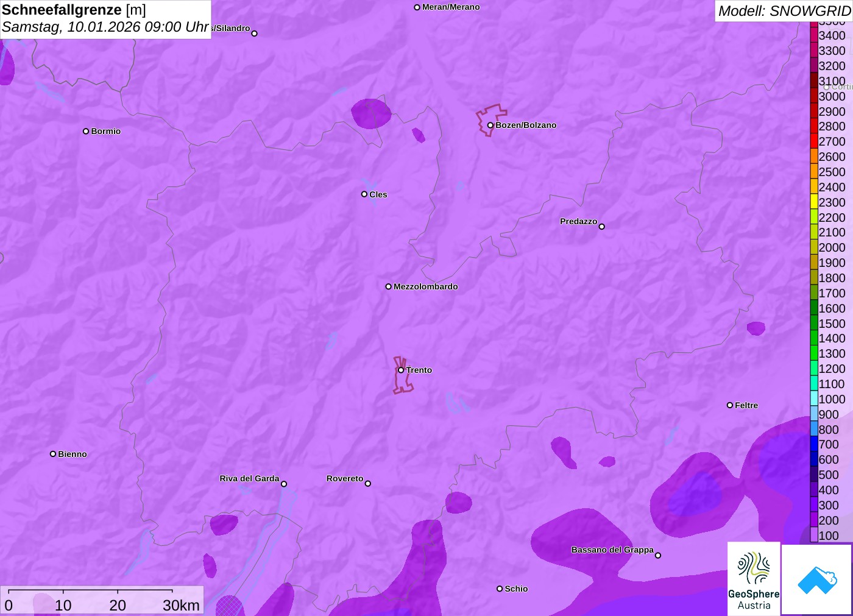Click the Silandro marker dot
Screen dimensions: 853x616
point(255,34)
